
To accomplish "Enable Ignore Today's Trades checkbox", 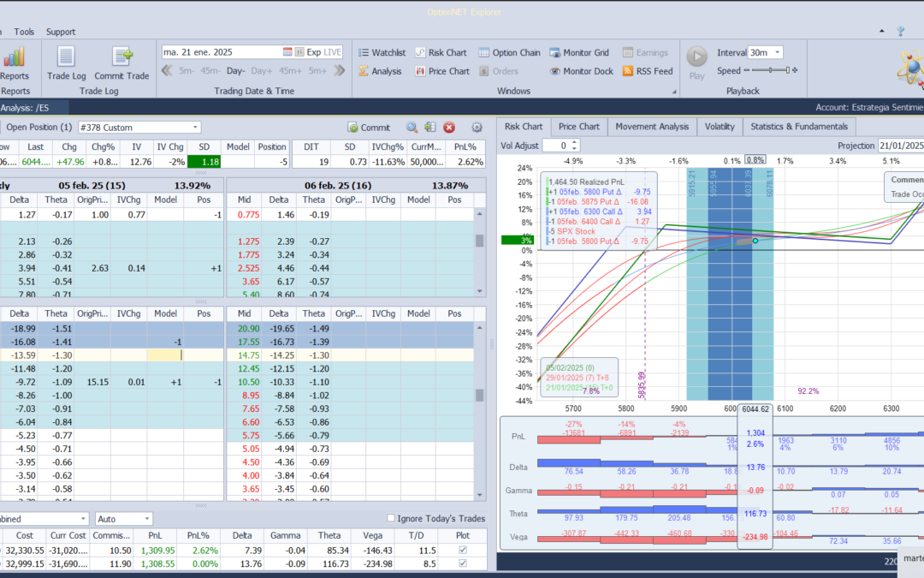I will pyautogui.click(x=391, y=518).
